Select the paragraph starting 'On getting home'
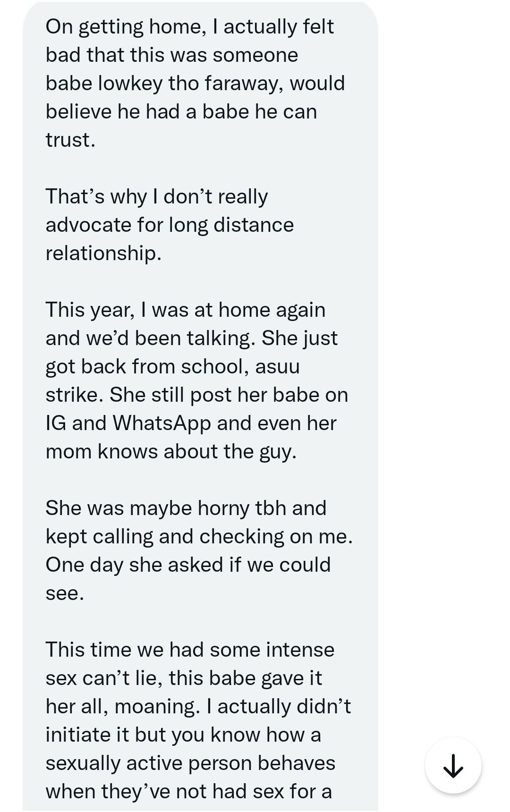The width and height of the screenshot is (510, 812). [195, 83]
